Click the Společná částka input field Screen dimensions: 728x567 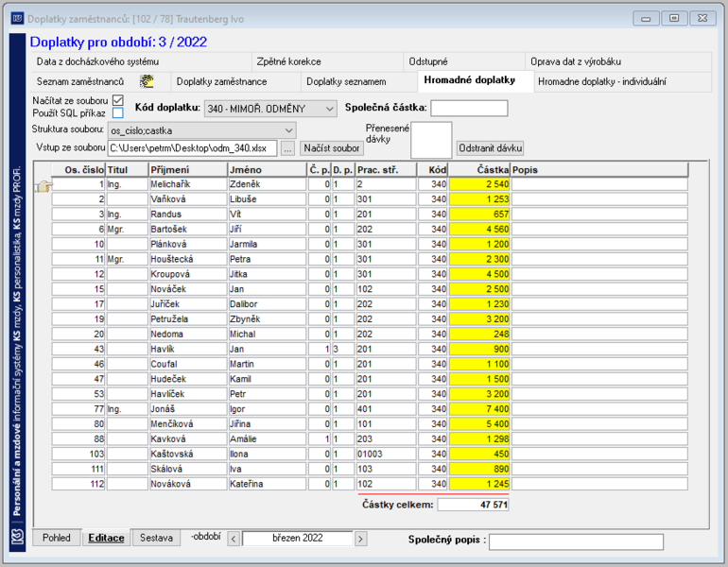tap(469, 108)
